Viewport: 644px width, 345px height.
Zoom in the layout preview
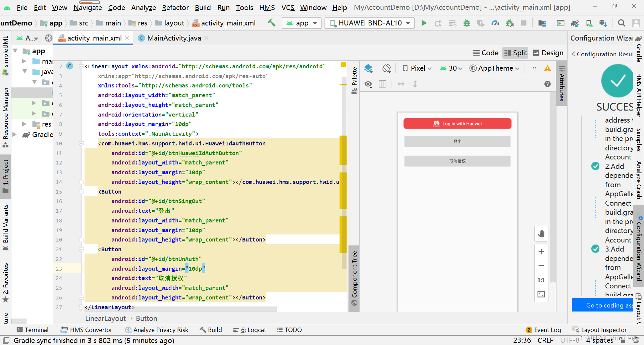coord(541,252)
